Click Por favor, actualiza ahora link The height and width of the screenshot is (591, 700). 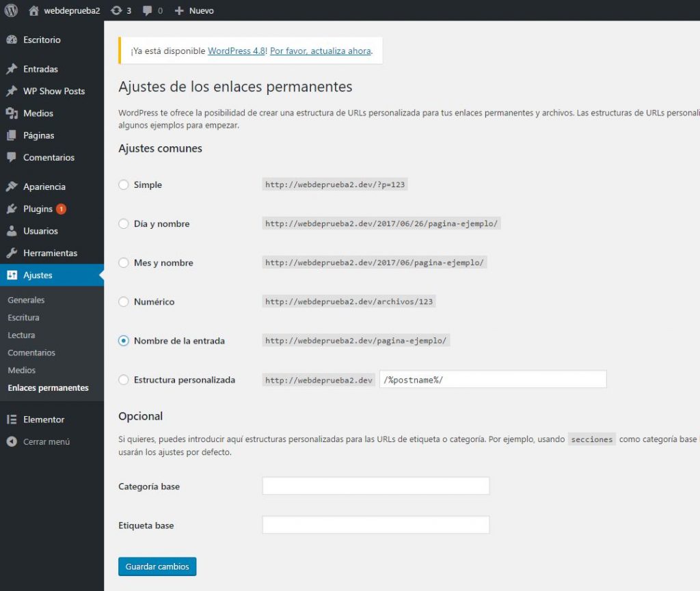coord(321,51)
